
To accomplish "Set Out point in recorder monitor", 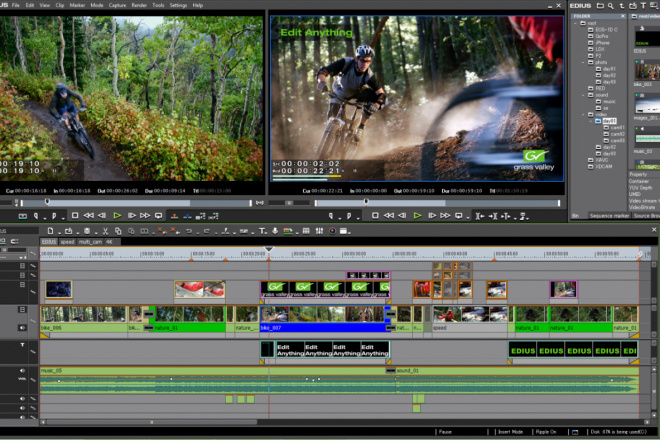I will (349, 216).
